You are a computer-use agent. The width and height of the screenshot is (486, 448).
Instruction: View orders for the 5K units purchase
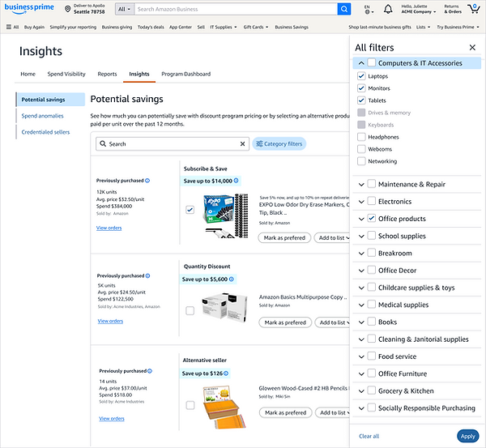point(110,321)
